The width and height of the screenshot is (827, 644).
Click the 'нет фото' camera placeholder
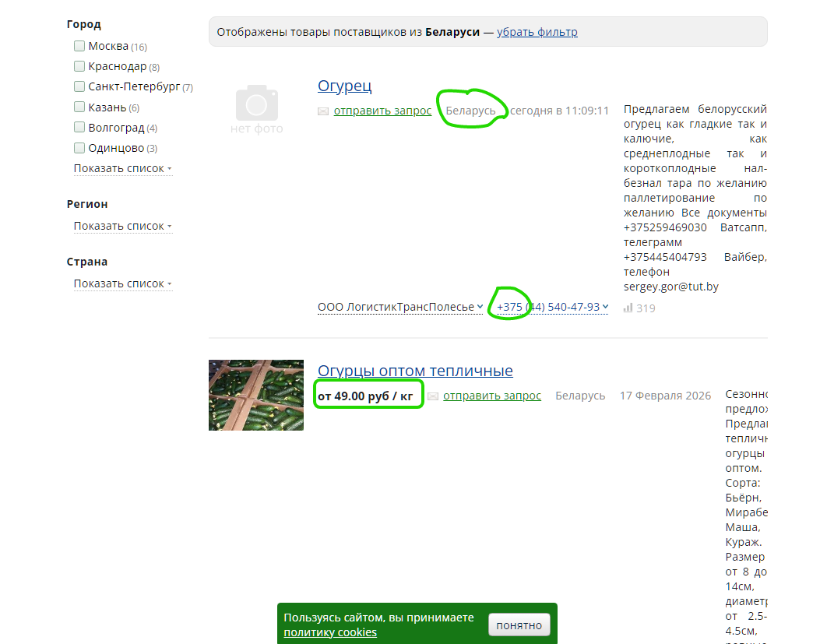256,108
